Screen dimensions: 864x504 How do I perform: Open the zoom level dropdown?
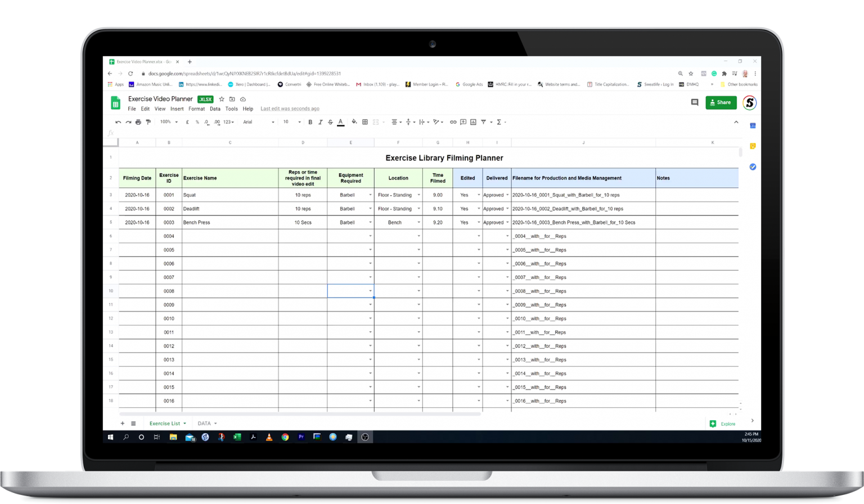[168, 121]
